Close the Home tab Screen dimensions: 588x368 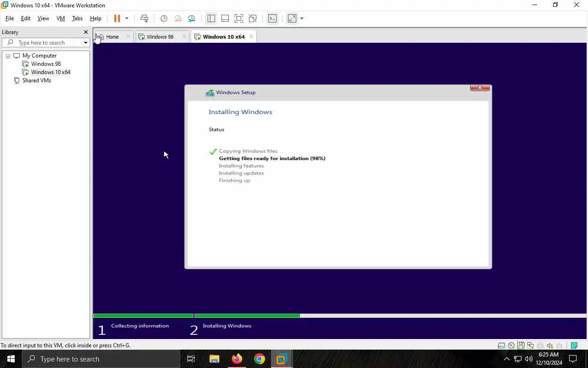(x=128, y=37)
